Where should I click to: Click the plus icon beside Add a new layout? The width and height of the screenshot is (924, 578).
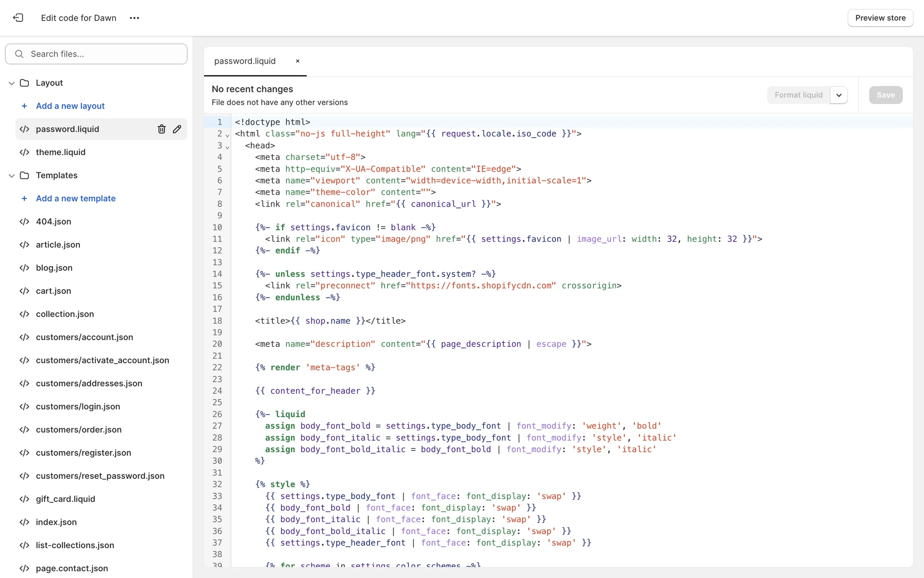(x=25, y=106)
